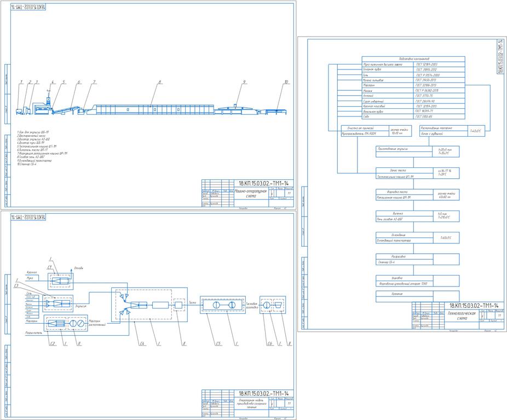Select legend line '7.Формующая ротационная машина ШР-1М'
Viewport: 507px width, 420px height.
pos(42,154)
